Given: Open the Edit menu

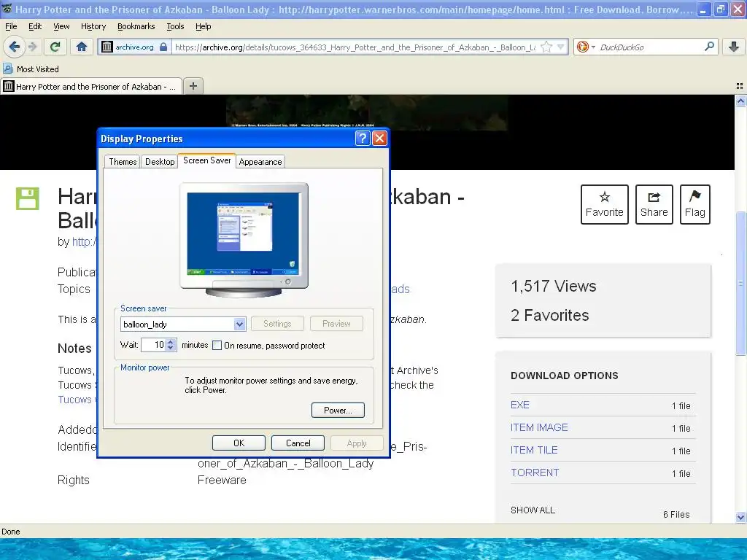Looking at the screenshot, I should [35, 26].
